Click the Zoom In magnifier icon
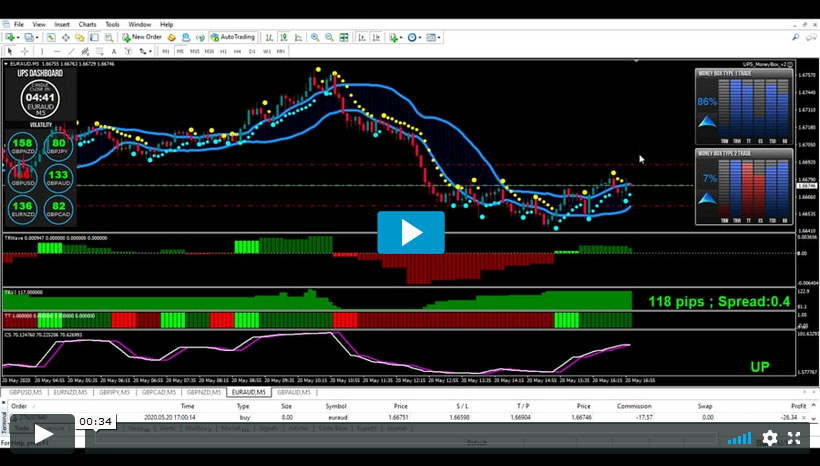 [315, 37]
